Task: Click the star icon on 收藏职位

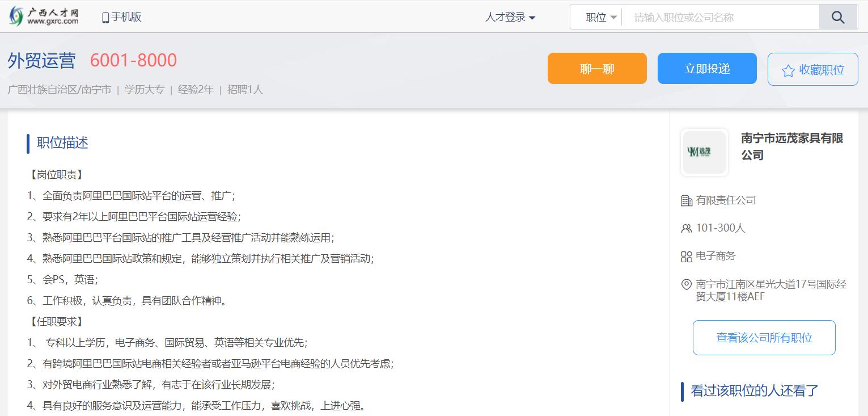Action: point(787,70)
